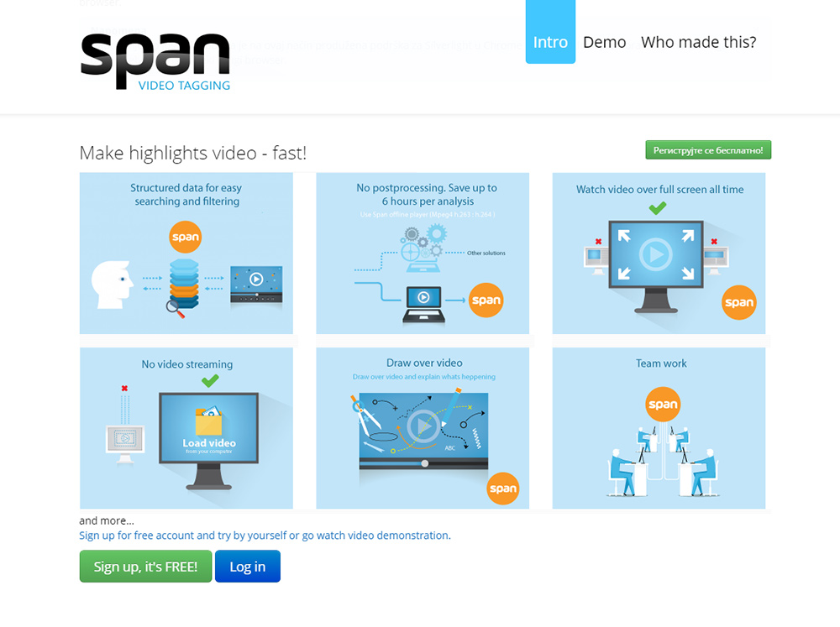Click the head silhouette icon in the first tile
Viewport: 840px width, 627px height.
[113, 285]
